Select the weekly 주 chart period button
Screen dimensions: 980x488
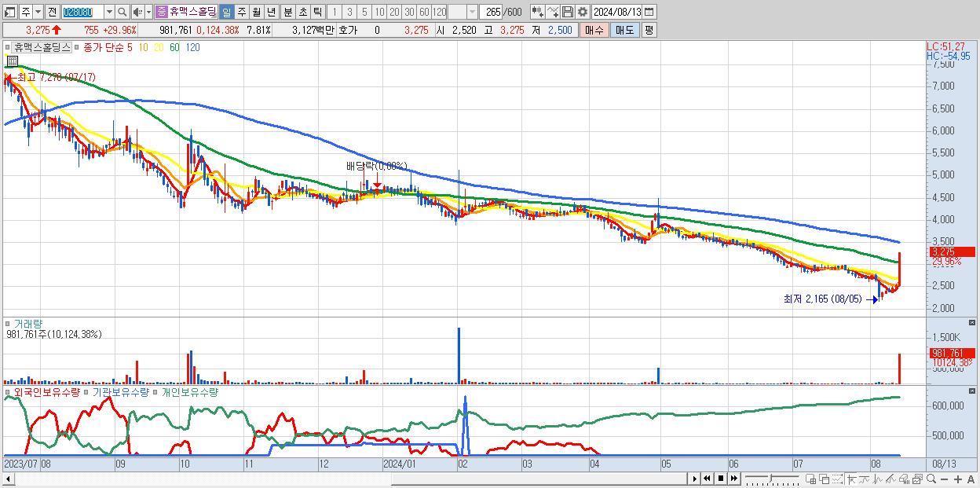click(x=241, y=12)
